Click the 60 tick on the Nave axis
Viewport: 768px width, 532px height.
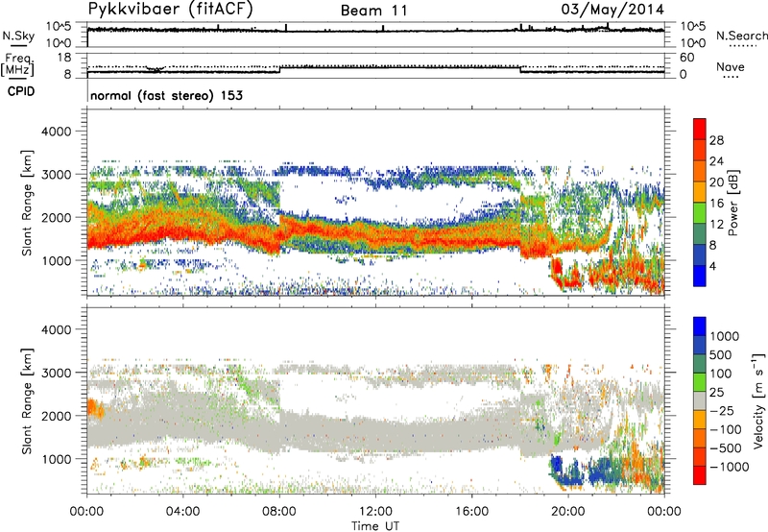coord(687,58)
